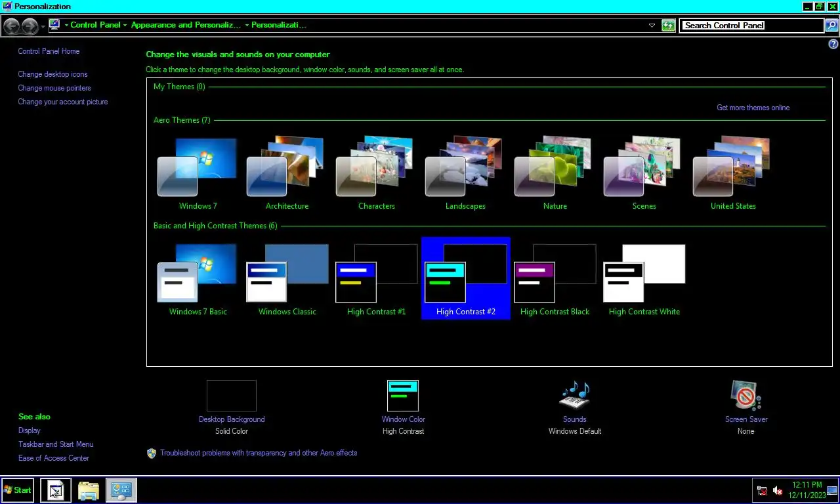Click Appearance and Personalization breadcrumb

pyautogui.click(x=186, y=25)
